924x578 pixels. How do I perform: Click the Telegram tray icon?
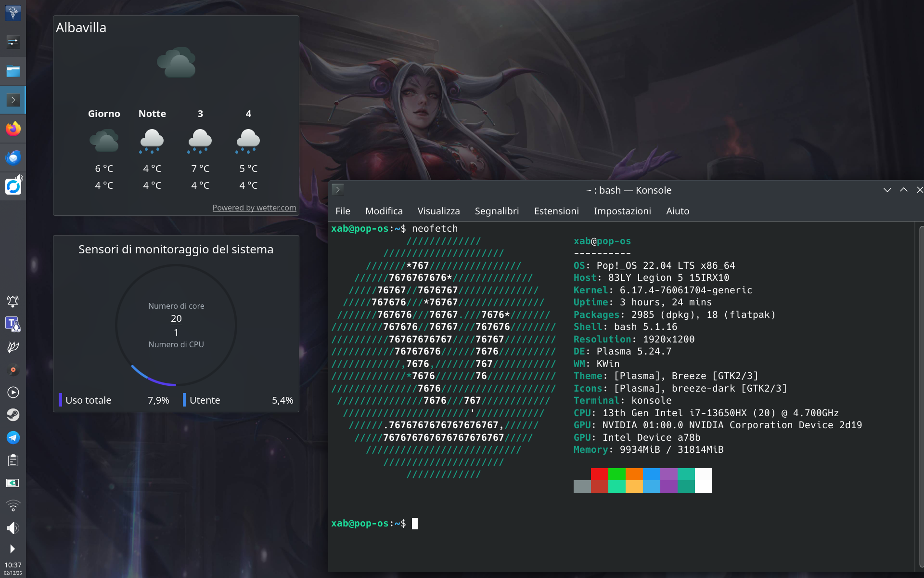(x=13, y=437)
